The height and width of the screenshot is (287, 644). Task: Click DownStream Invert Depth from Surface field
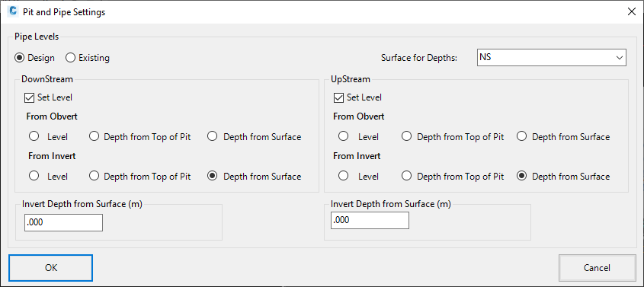(x=64, y=222)
